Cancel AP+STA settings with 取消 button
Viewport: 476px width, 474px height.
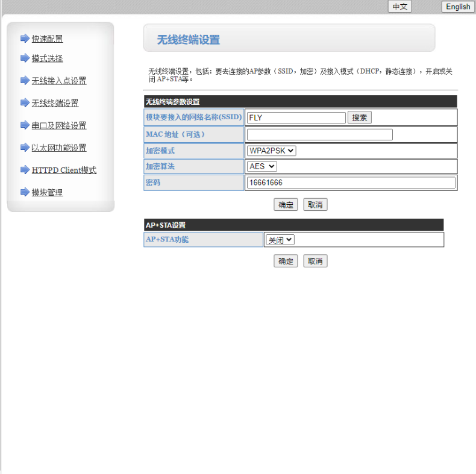tap(315, 261)
